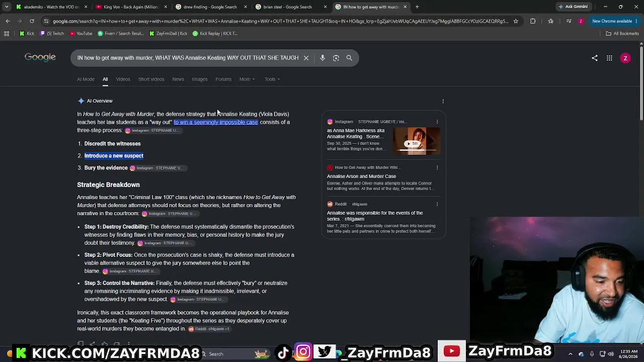Expand the More search filters dropdown
Viewport: 644px width, 362px height.
(247, 79)
